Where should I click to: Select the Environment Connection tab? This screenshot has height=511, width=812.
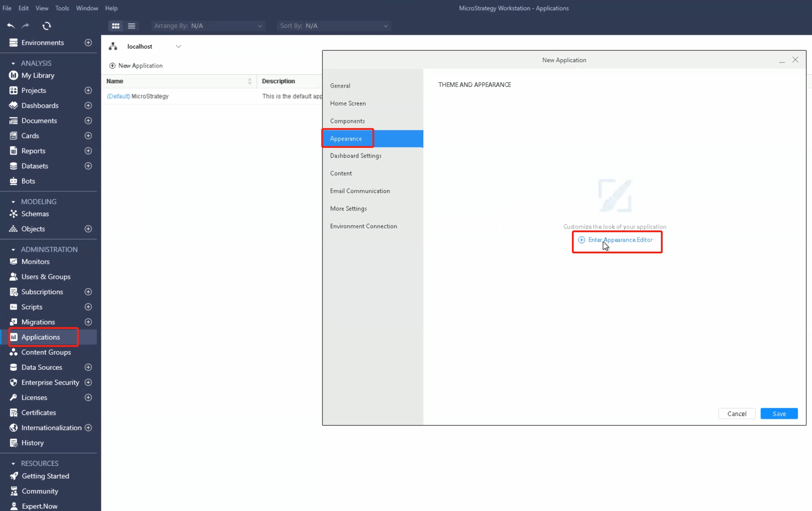click(x=373, y=226)
